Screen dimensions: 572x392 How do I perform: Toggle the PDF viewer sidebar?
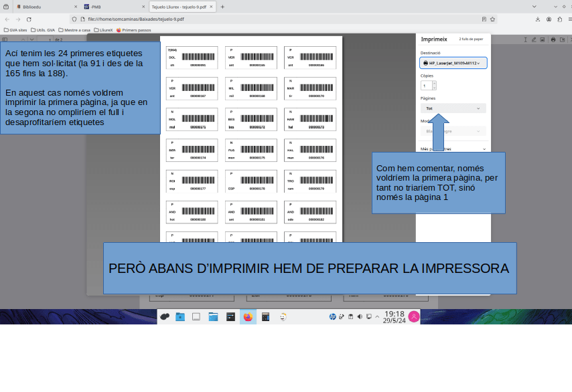[5, 39]
